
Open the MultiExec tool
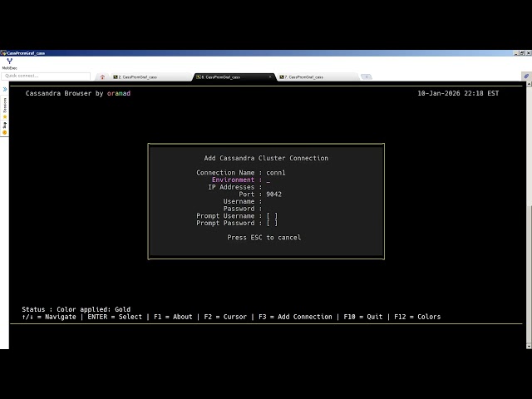pyautogui.click(x=9, y=63)
